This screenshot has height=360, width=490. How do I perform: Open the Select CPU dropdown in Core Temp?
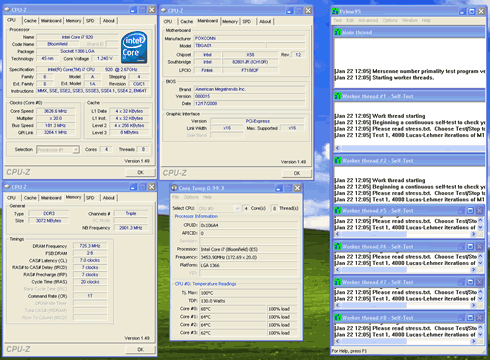point(237,208)
